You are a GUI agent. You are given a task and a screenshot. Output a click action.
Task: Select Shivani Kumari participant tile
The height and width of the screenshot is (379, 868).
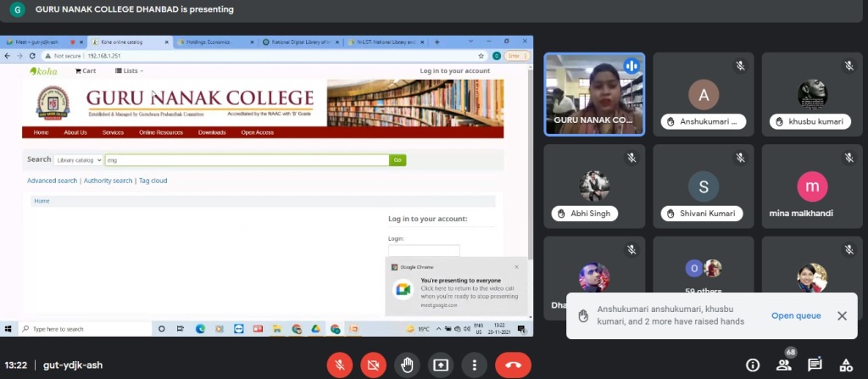coord(703,187)
